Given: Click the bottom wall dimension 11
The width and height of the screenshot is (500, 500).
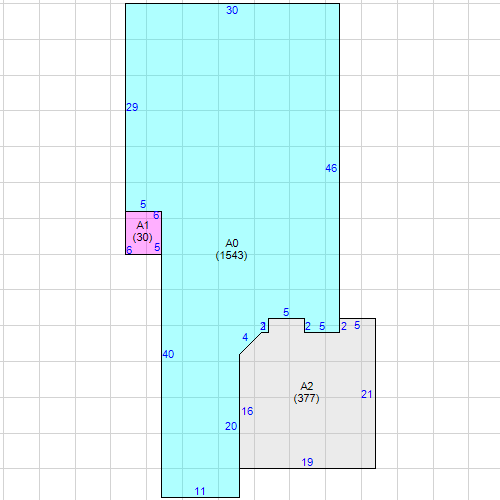Looking at the screenshot, I should pos(200,491).
